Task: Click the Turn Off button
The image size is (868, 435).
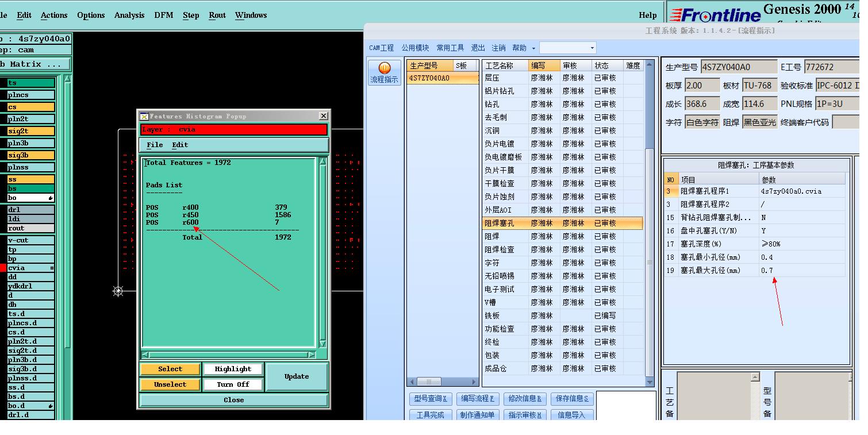Action: [x=233, y=384]
